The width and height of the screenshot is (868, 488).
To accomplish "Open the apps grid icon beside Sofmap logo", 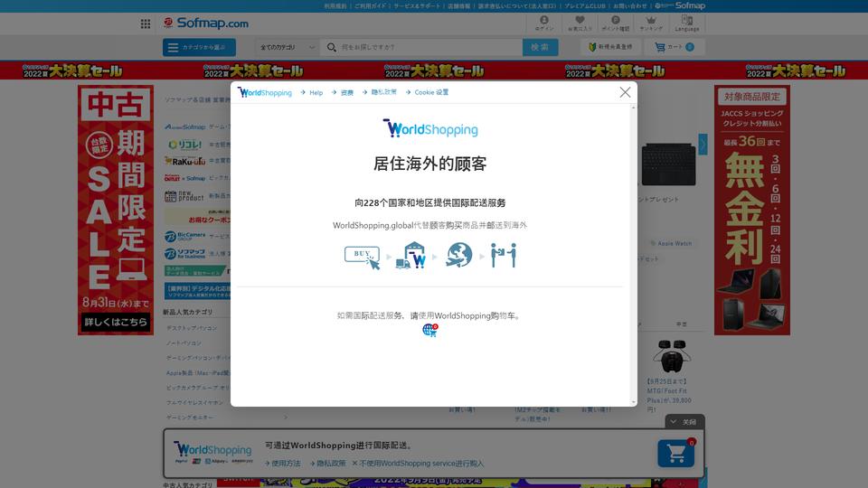I will click(x=146, y=23).
